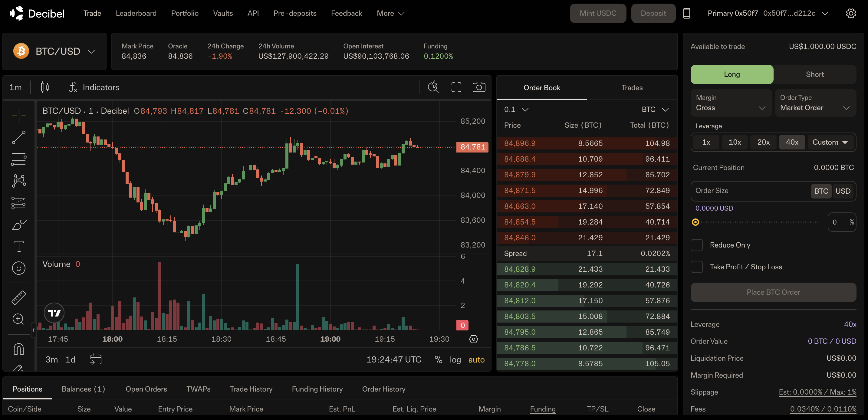Toggle fullscreen chart mode
Image resolution: width=868 pixels, height=420 pixels.
pos(456,87)
